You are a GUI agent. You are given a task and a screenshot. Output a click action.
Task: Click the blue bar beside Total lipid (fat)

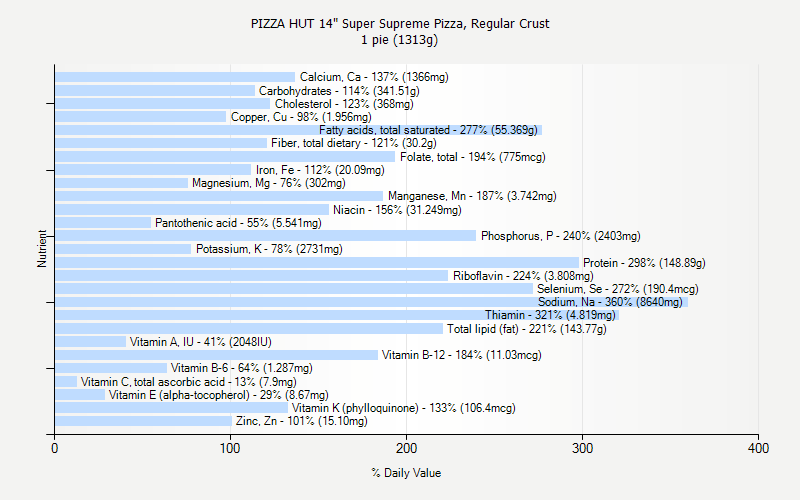249,329
